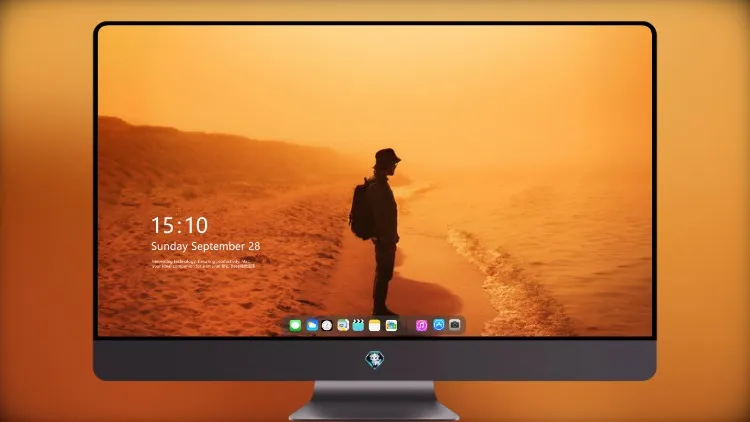Click the logo badge on the monitor chin

click(x=375, y=360)
